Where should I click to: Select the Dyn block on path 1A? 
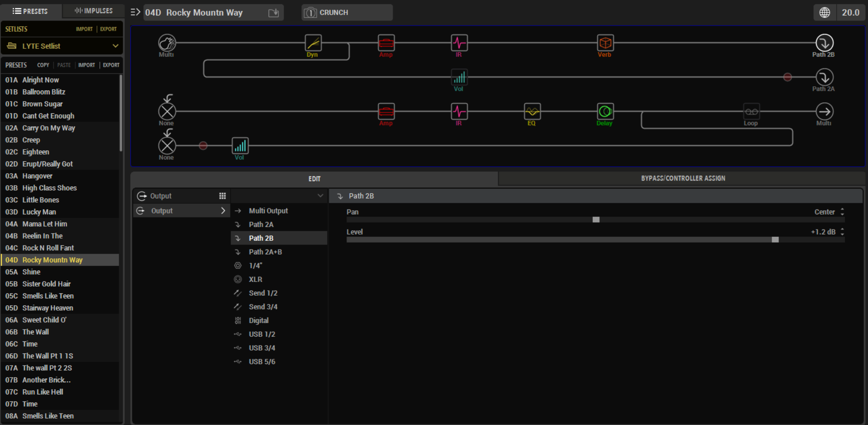pos(313,43)
